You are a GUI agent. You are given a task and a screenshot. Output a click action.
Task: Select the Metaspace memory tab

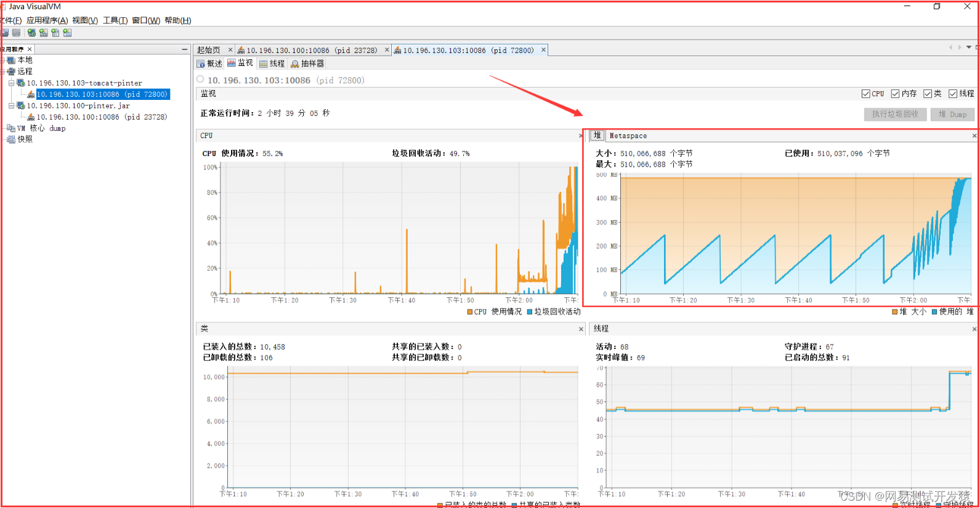pyautogui.click(x=628, y=136)
